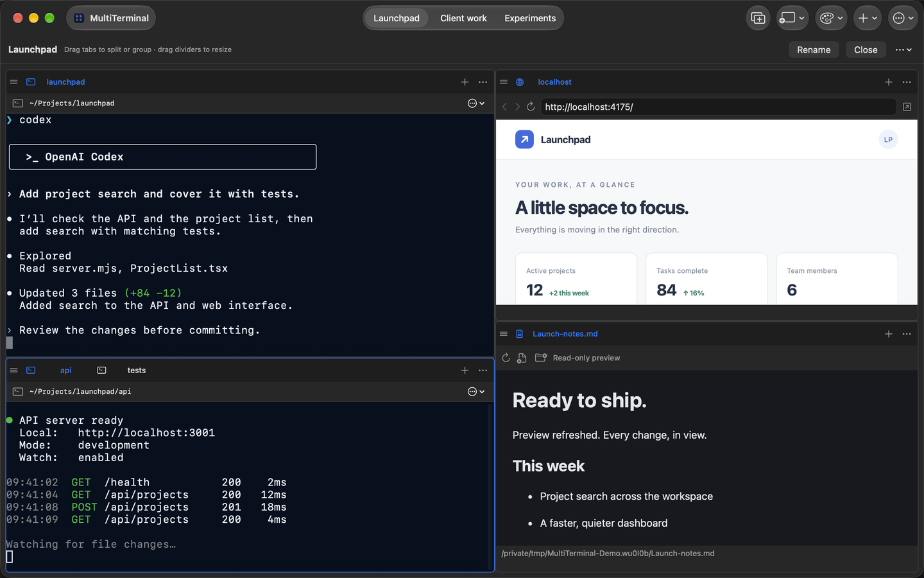Click the browser forward arrow
The height and width of the screenshot is (578, 924).
[517, 107]
